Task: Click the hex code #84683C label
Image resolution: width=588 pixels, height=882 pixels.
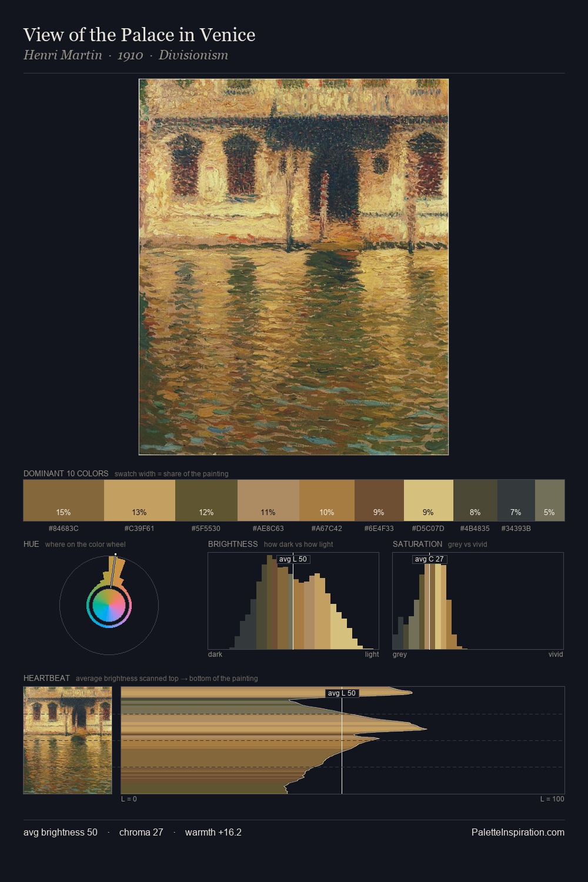Action: click(64, 529)
